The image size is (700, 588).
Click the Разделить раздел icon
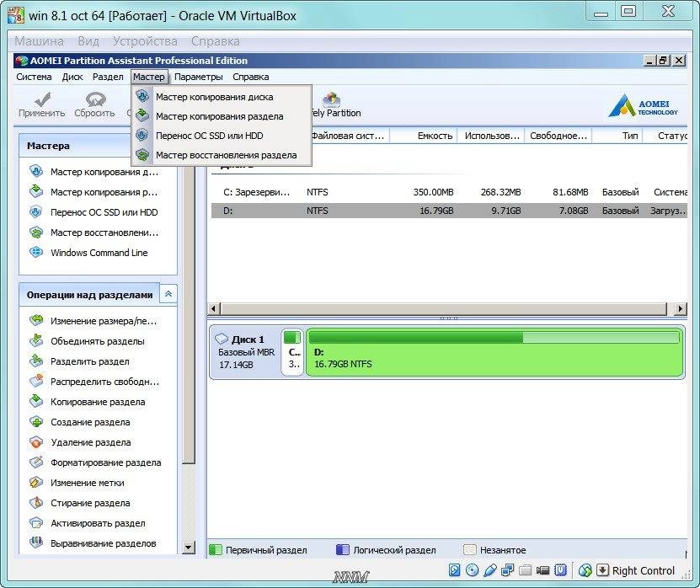coord(36,361)
